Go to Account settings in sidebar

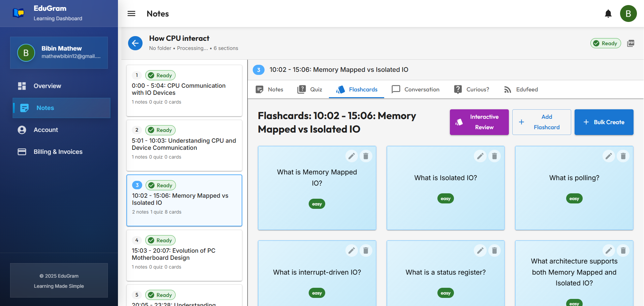click(45, 130)
